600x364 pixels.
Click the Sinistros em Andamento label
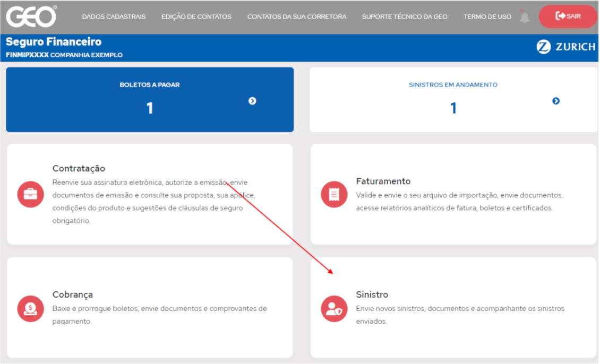[453, 85]
